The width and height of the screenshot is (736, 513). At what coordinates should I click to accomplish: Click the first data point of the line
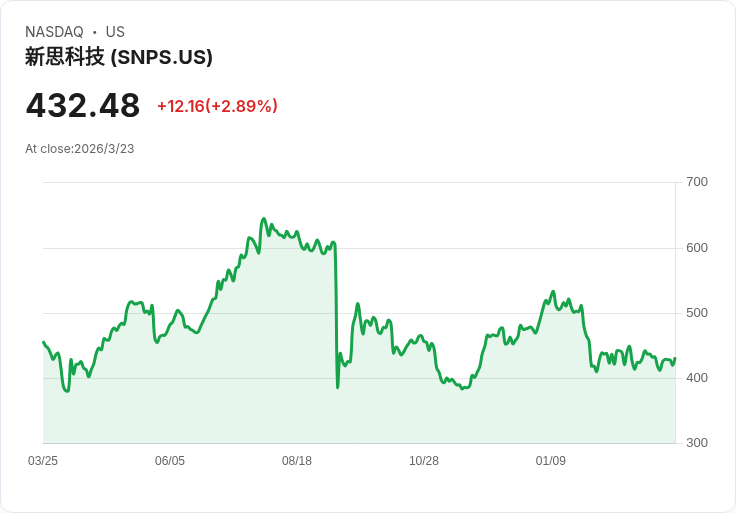click(44, 342)
